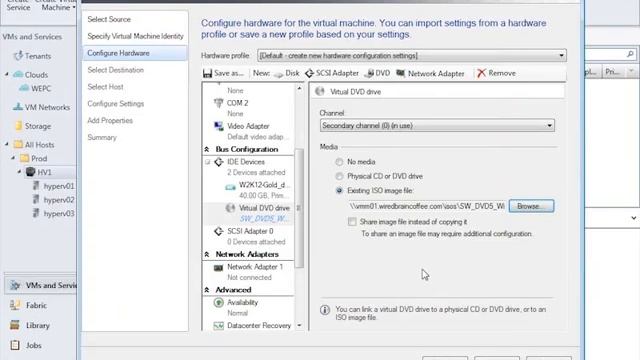Click the Save as floppy disk icon
This screenshot has width=640, height=360.
pyautogui.click(x=207, y=73)
